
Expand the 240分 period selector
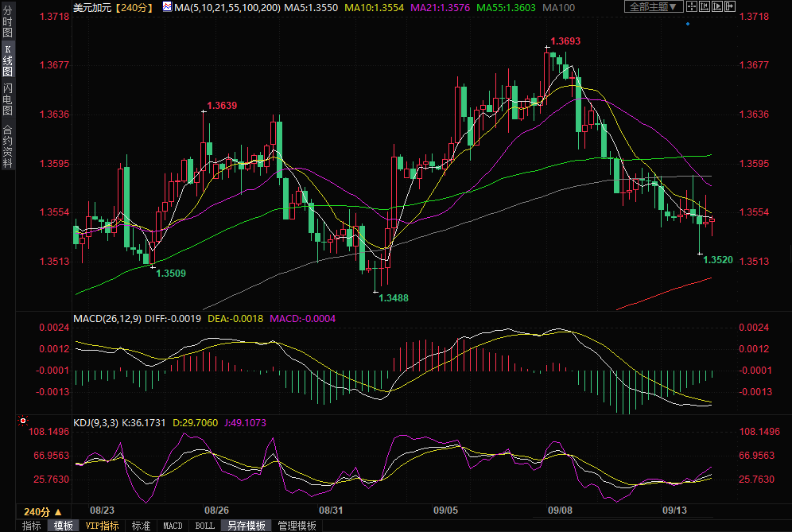coord(42,511)
